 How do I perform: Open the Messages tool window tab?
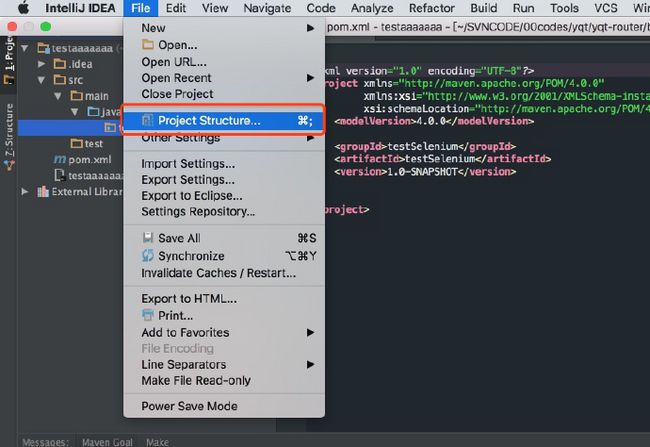click(45, 442)
